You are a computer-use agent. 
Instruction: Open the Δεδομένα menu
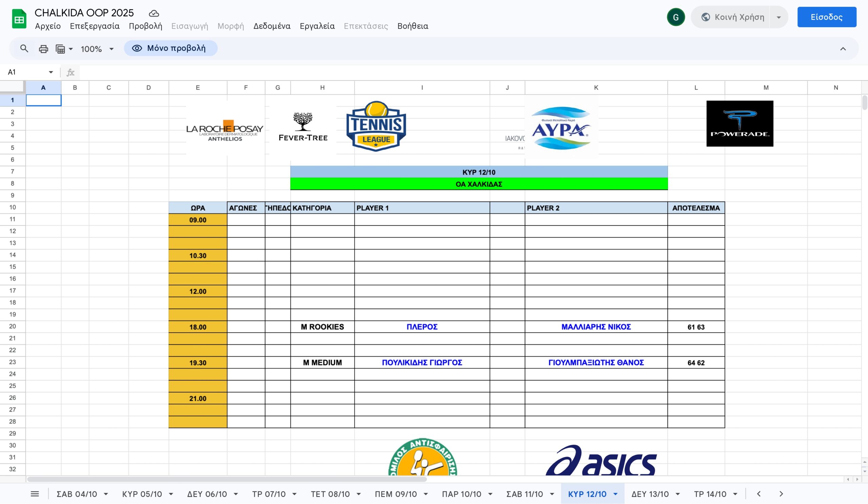[x=272, y=26]
